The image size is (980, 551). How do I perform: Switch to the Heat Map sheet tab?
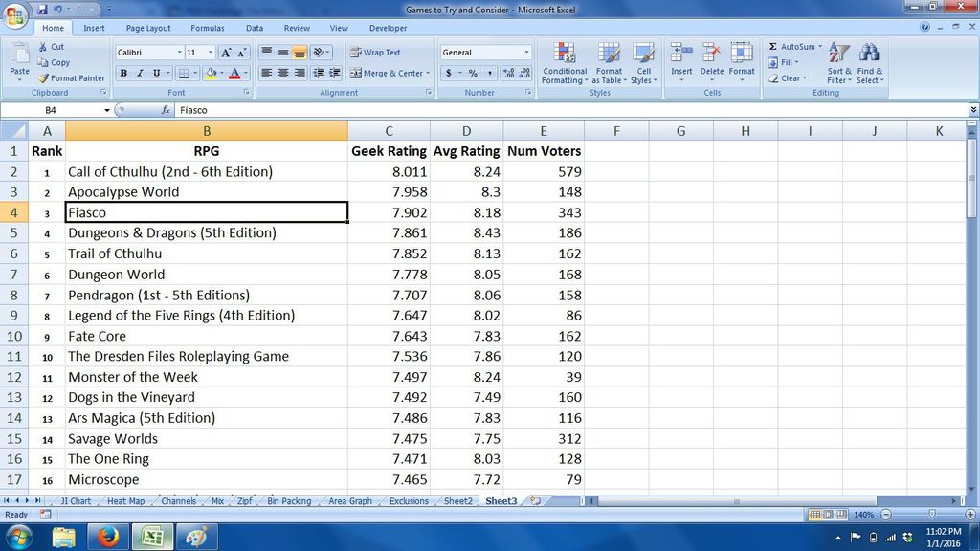click(x=125, y=500)
